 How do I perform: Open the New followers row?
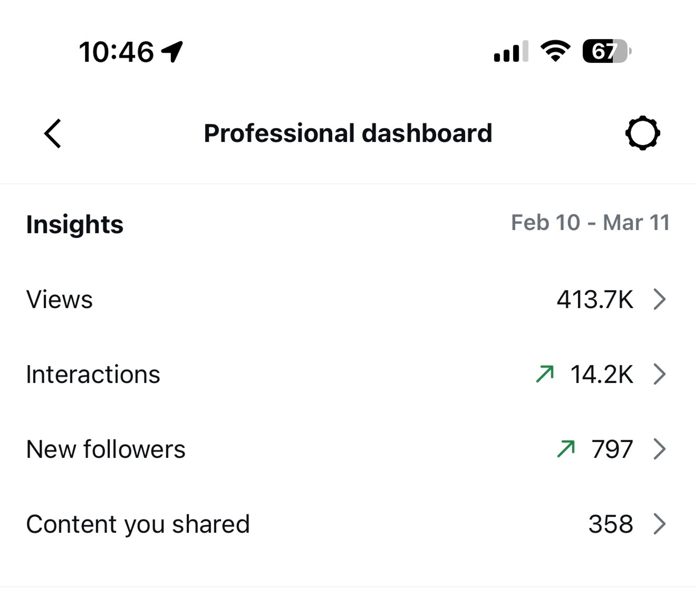(x=348, y=449)
